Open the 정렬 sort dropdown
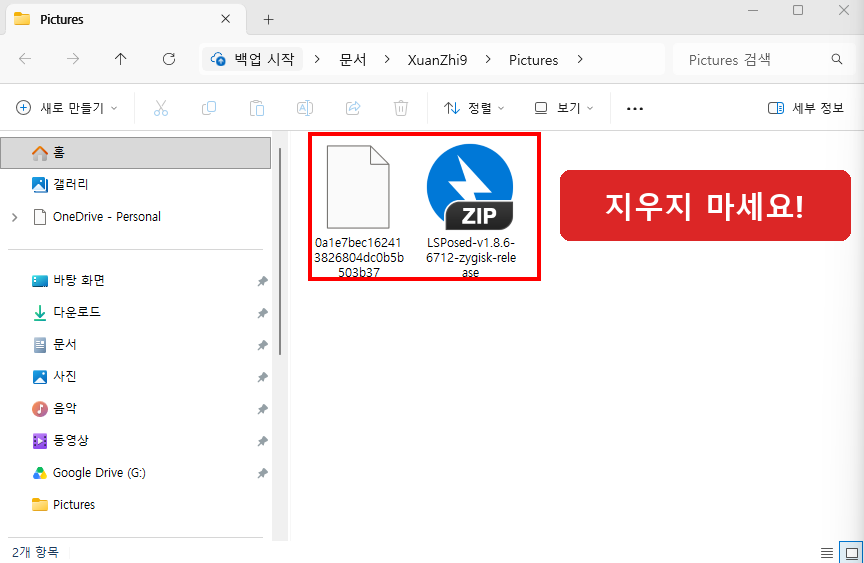The height and width of the screenshot is (563, 864). pos(474,108)
